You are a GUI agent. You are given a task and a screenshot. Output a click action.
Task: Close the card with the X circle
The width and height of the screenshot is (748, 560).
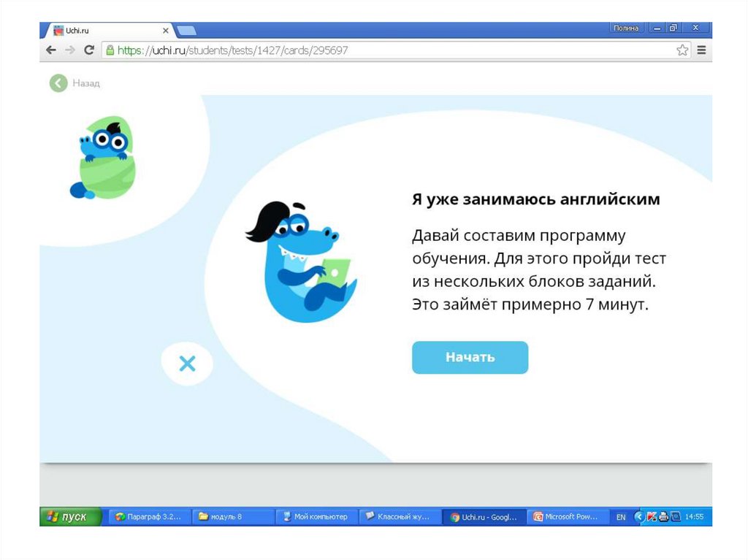pyautogui.click(x=187, y=363)
